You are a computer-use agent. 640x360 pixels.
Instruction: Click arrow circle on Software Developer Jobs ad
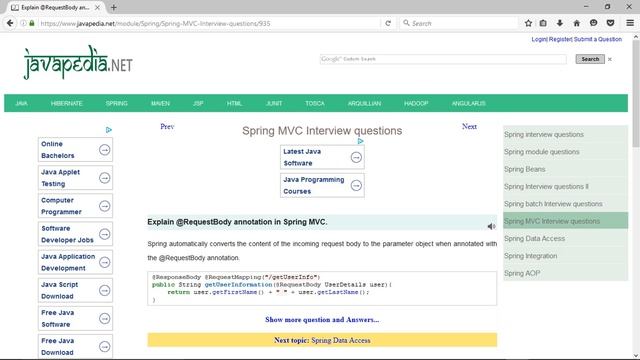click(104, 234)
